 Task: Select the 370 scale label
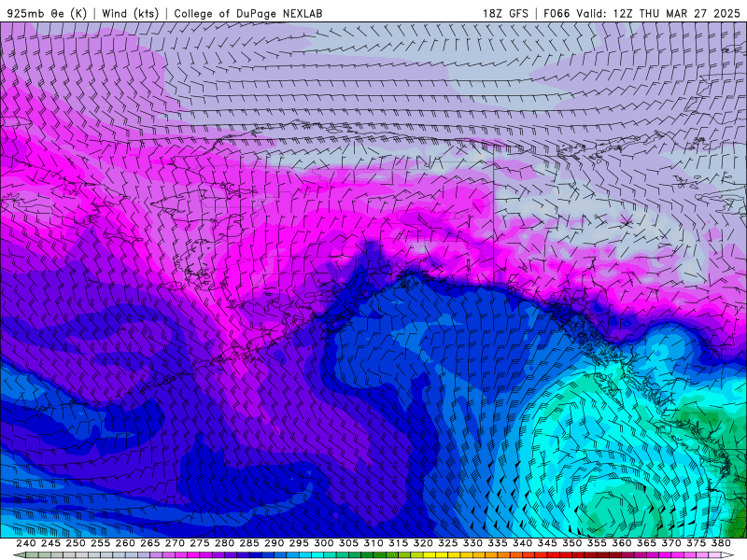670,543
